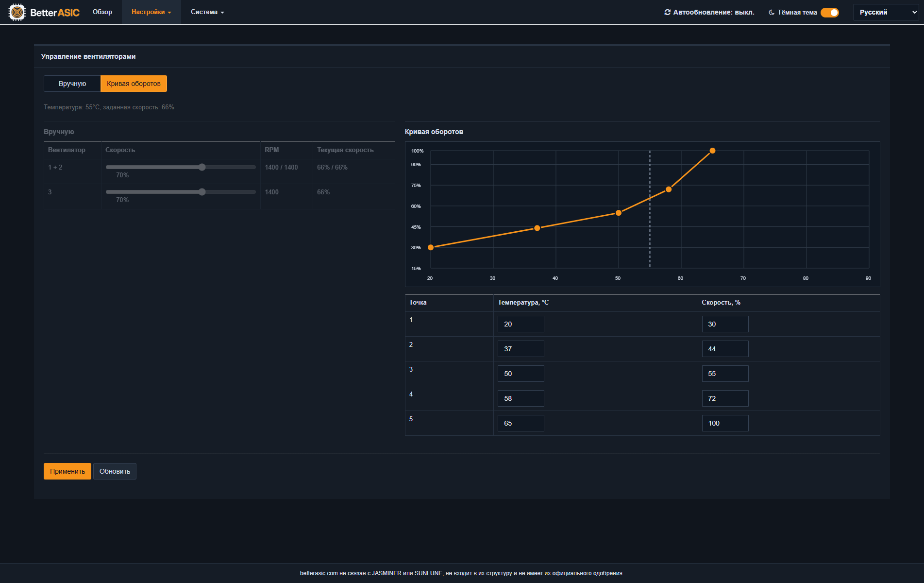Click point 1 speed field with 30

click(725, 324)
